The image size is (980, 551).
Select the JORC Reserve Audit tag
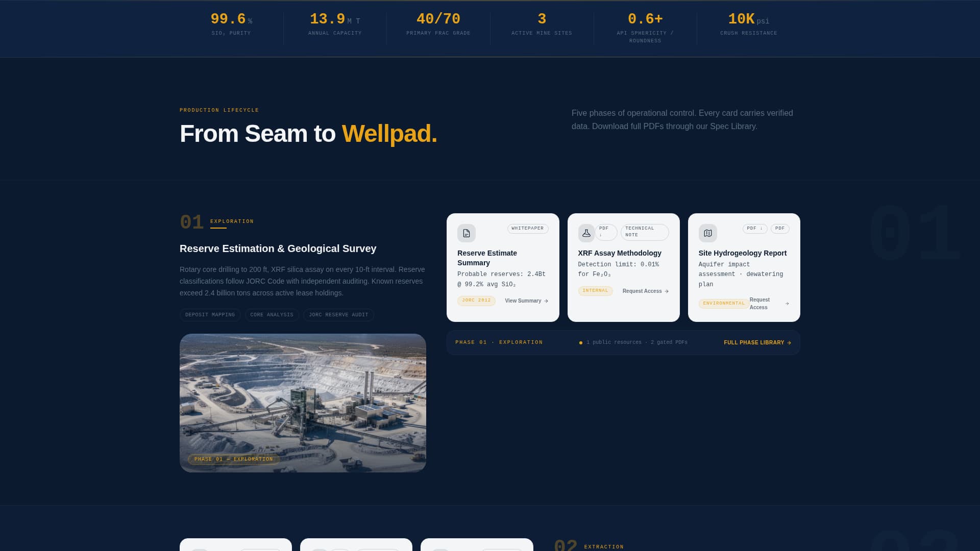338,315
